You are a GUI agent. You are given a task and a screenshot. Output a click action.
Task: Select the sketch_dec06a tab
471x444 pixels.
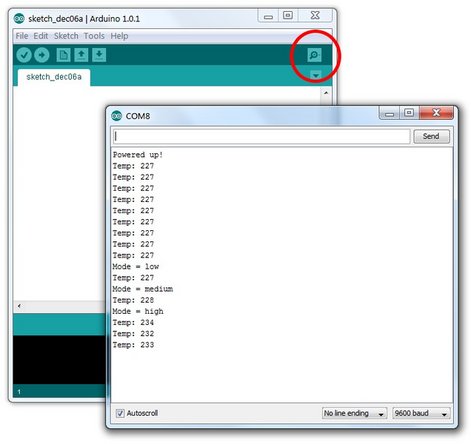pyautogui.click(x=54, y=77)
